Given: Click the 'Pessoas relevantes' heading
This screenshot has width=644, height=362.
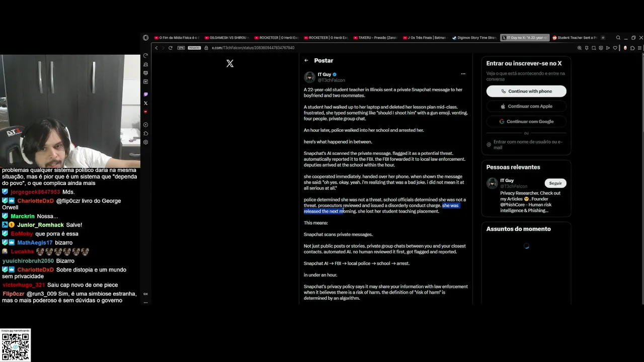Looking at the screenshot, I should tap(513, 167).
